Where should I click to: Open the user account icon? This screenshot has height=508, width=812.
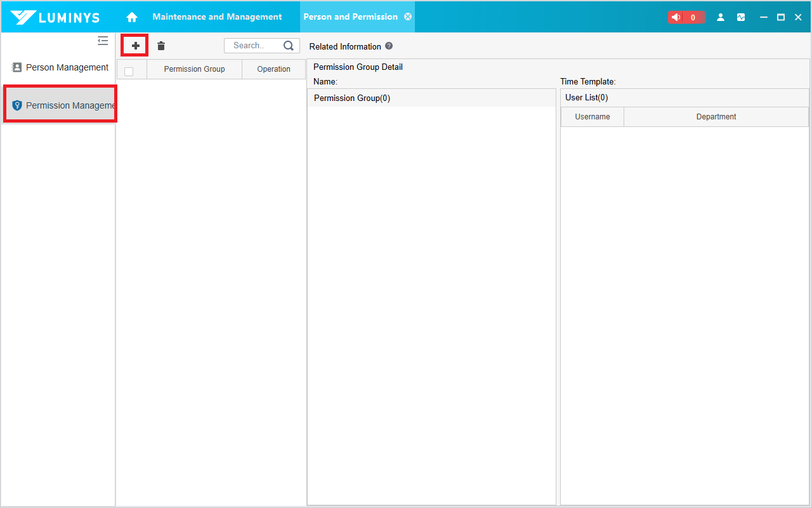point(721,17)
